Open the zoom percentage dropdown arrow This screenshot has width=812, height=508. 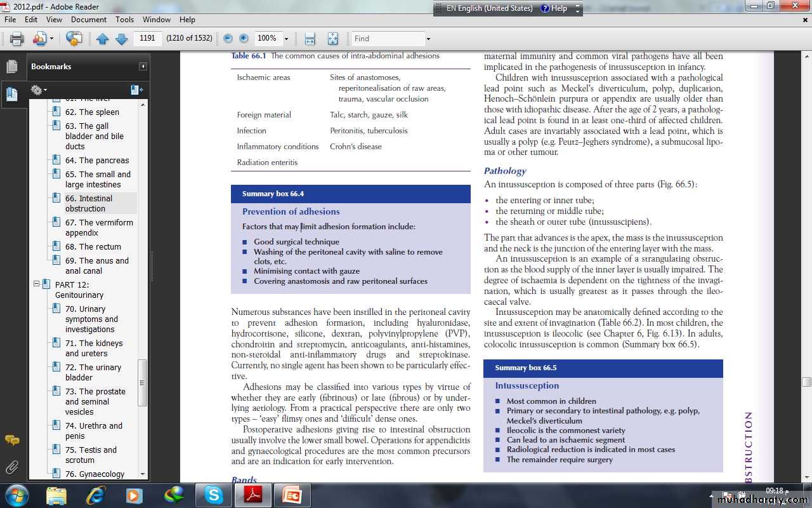pos(286,39)
